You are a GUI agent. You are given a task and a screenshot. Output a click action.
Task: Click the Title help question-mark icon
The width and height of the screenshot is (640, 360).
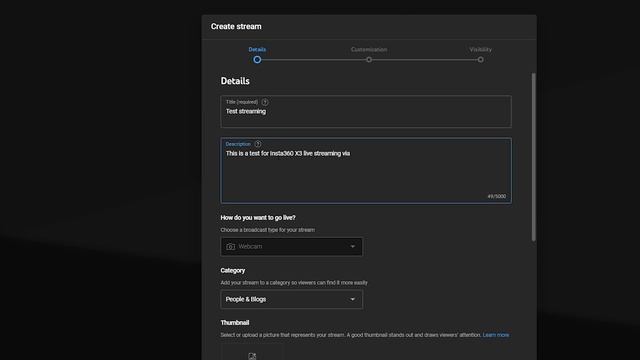[x=265, y=102]
